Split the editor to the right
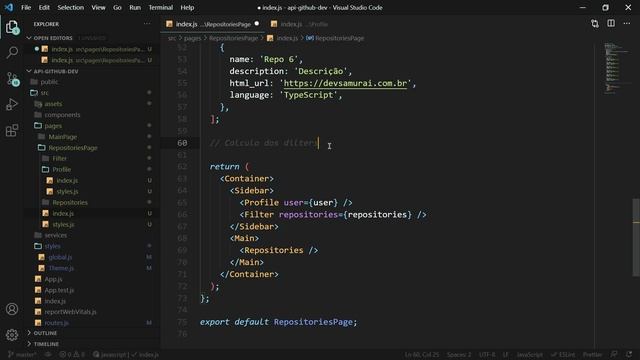The image size is (640, 360). click(x=611, y=24)
